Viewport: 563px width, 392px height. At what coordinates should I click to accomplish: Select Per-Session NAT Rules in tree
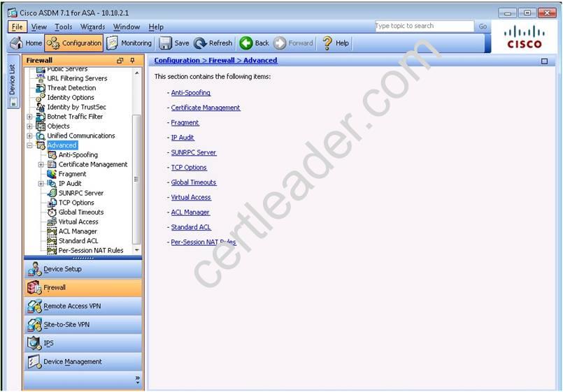pyautogui.click(x=91, y=250)
